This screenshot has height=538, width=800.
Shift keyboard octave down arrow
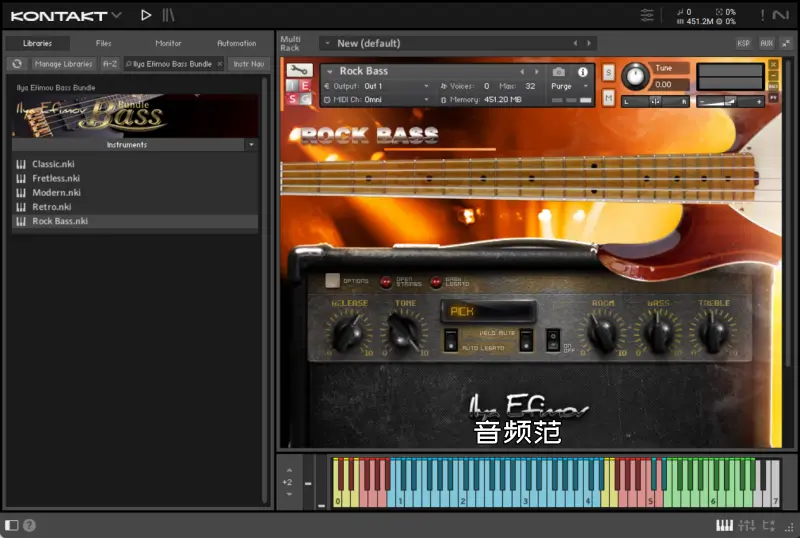click(x=289, y=494)
